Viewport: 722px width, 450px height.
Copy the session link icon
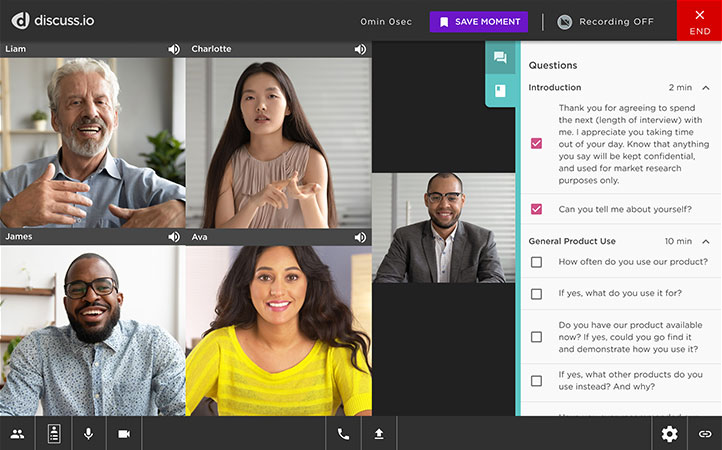[x=705, y=433]
